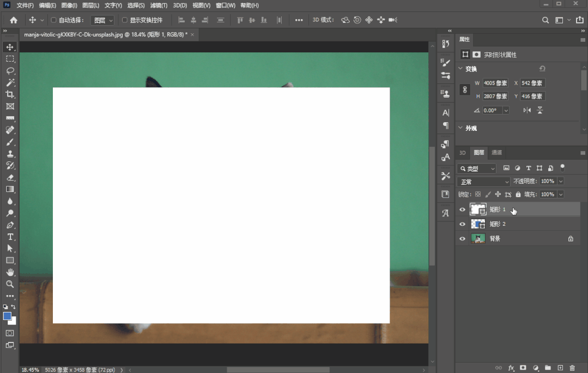Select the Dodge tool

10,213
